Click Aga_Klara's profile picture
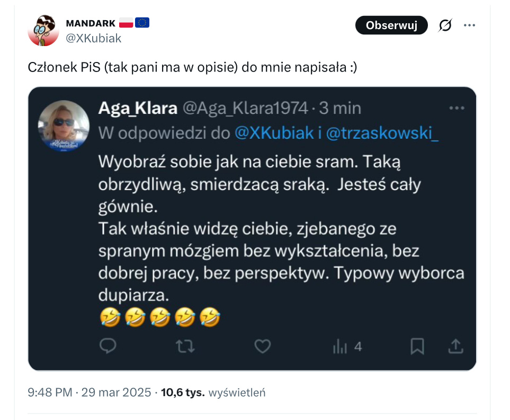The width and height of the screenshot is (510, 420). pyautogui.click(x=64, y=126)
